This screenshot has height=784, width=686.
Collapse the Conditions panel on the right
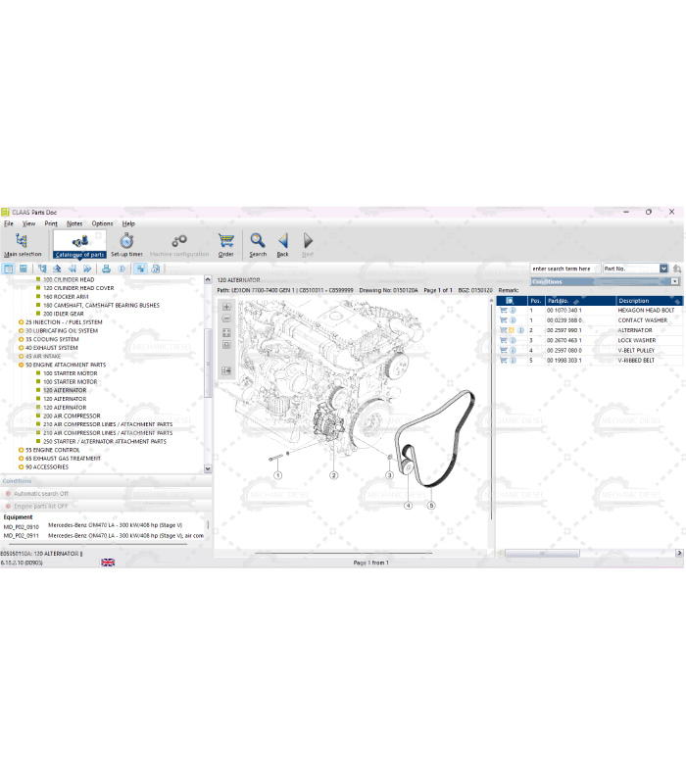(x=676, y=282)
